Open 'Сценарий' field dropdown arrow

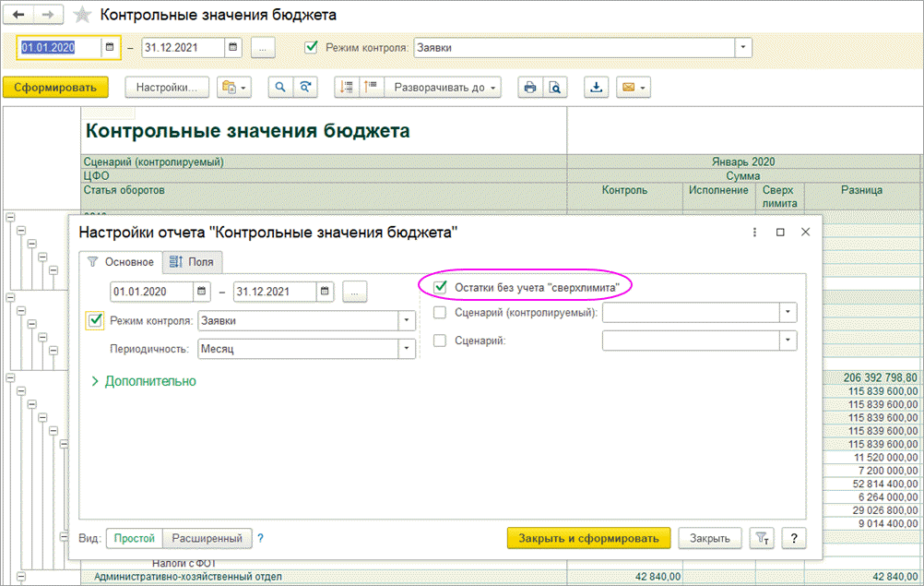pyautogui.click(x=788, y=341)
